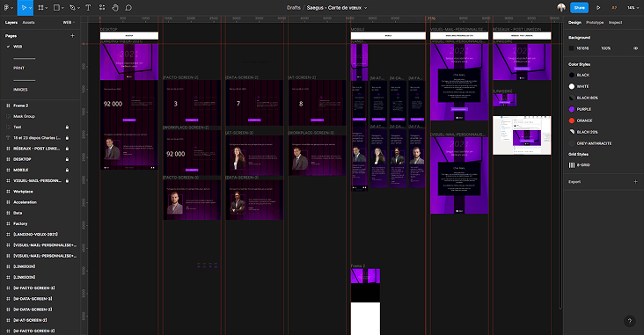Image resolution: width=644 pixels, height=335 pixels.
Task: Add a new page with plus icon
Action: [x=72, y=36]
